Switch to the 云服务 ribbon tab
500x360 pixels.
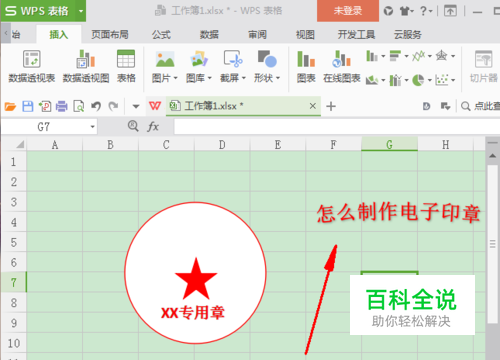(x=408, y=34)
